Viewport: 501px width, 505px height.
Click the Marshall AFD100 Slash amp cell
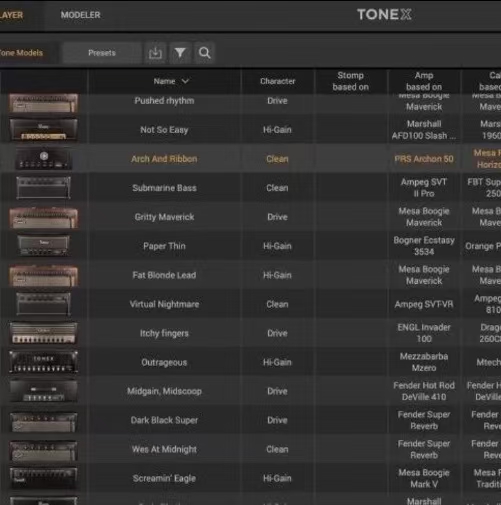click(424, 130)
